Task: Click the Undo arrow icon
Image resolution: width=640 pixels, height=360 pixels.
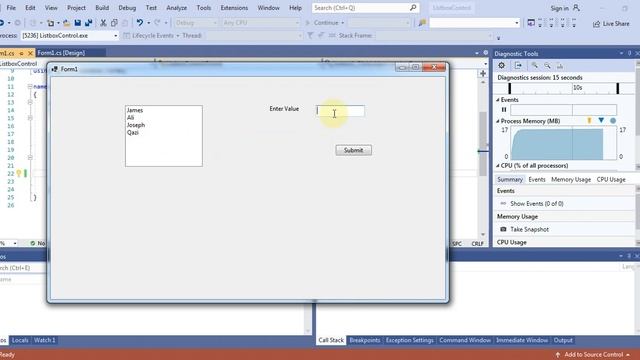Action: 140,23
